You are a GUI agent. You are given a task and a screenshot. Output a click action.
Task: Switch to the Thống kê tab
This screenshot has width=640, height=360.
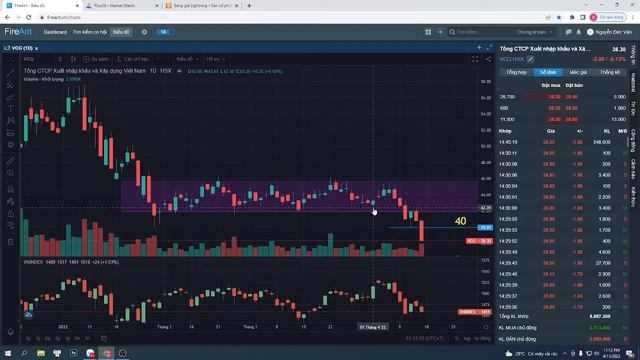click(x=610, y=72)
